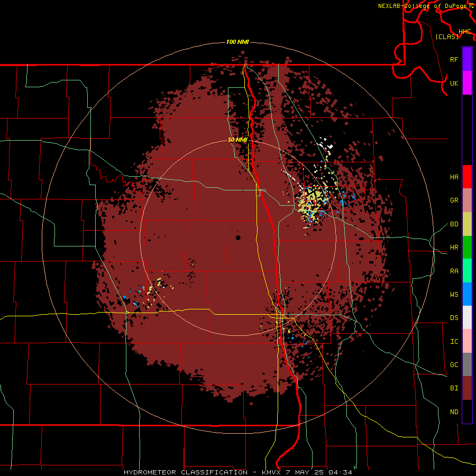Click the white DS legend color swatch
This screenshot has height=476, width=476.
[x=467, y=317]
